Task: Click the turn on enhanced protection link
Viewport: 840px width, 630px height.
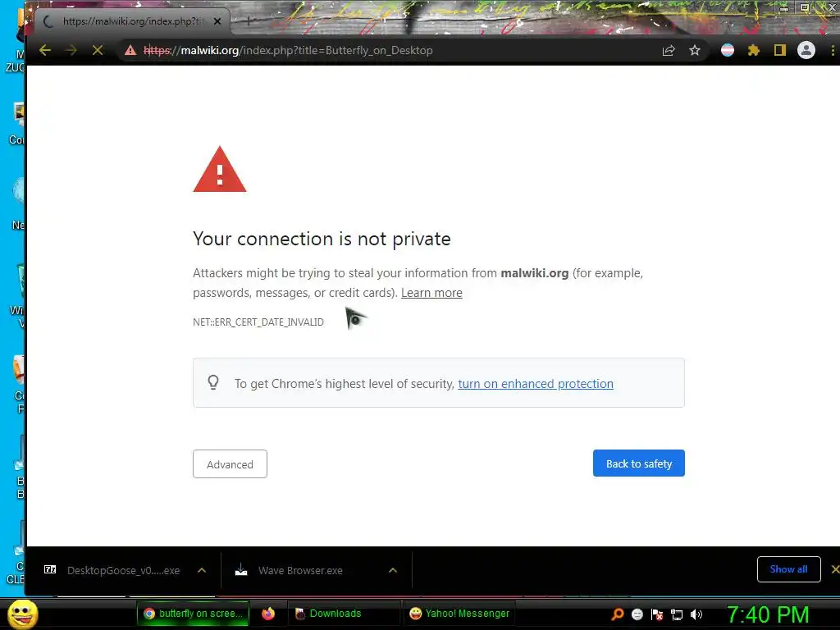Action: [536, 384]
